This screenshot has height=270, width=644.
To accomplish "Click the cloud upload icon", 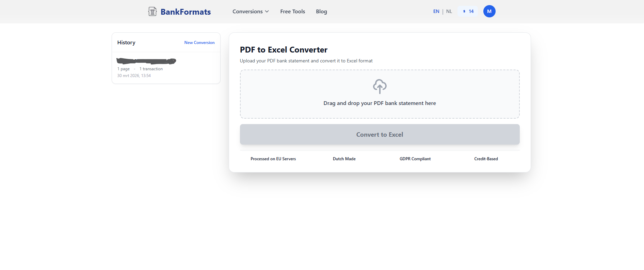I will [380, 86].
